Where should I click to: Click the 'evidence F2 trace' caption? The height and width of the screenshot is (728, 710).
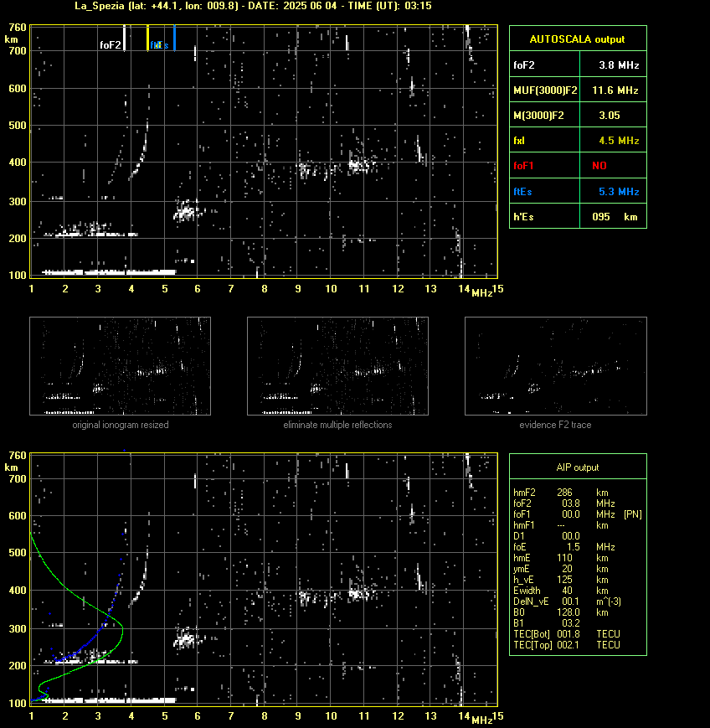point(555,425)
